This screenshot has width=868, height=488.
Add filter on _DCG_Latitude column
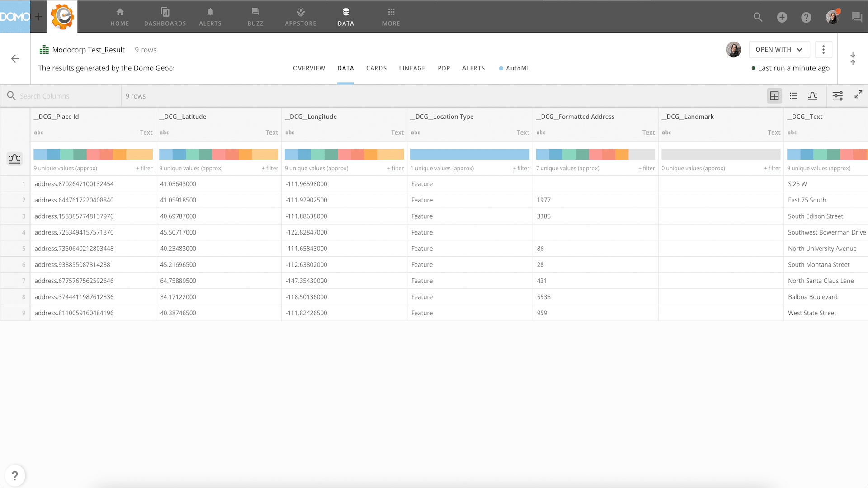[270, 168]
